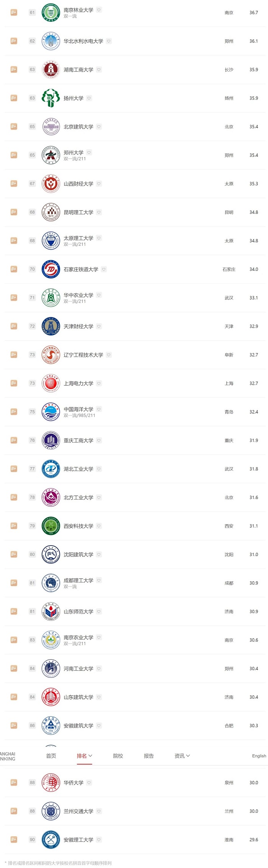Open the 兰州交通大学 link

pos(78,811)
